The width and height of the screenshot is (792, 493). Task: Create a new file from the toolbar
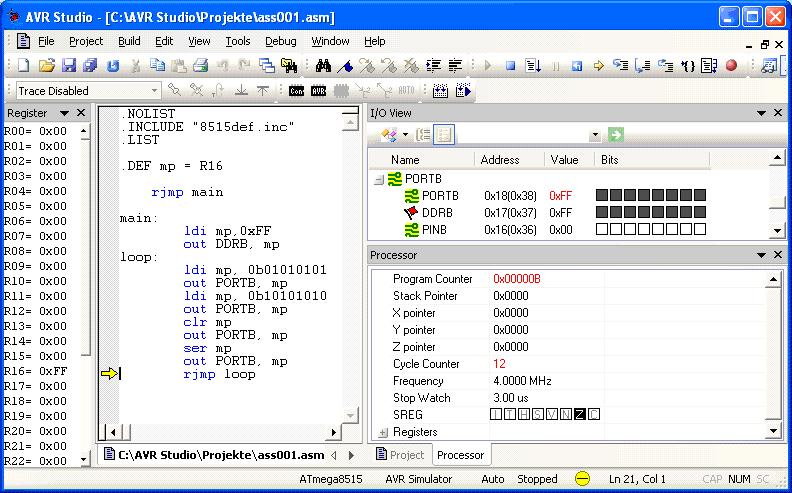click(24, 66)
